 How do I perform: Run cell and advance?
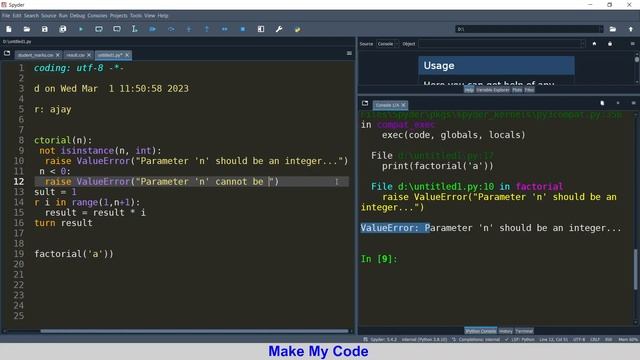(x=117, y=29)
